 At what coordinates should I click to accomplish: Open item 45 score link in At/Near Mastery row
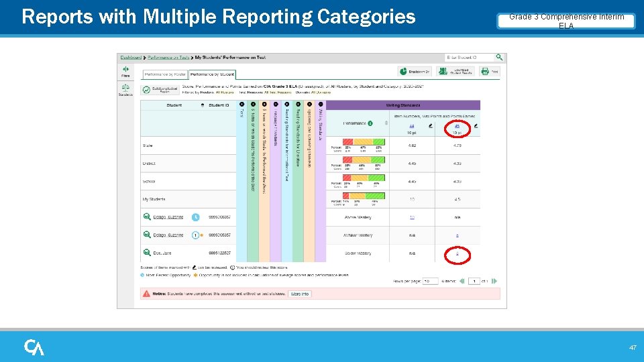pyautogui.click(x=457, y=235)
